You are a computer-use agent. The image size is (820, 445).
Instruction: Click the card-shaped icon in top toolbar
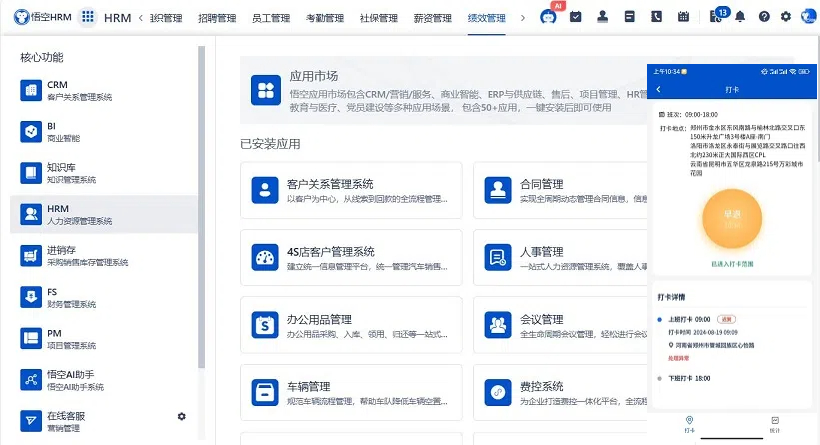click(630, 17)
